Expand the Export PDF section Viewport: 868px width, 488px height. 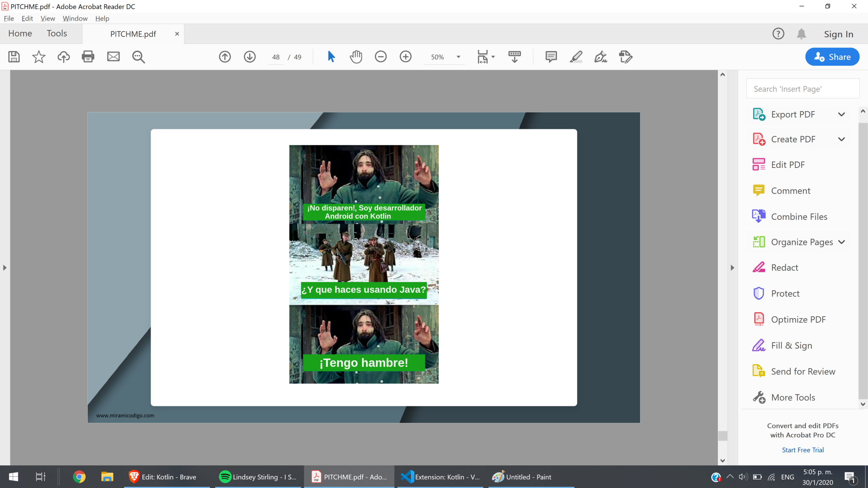coord(841,115)
